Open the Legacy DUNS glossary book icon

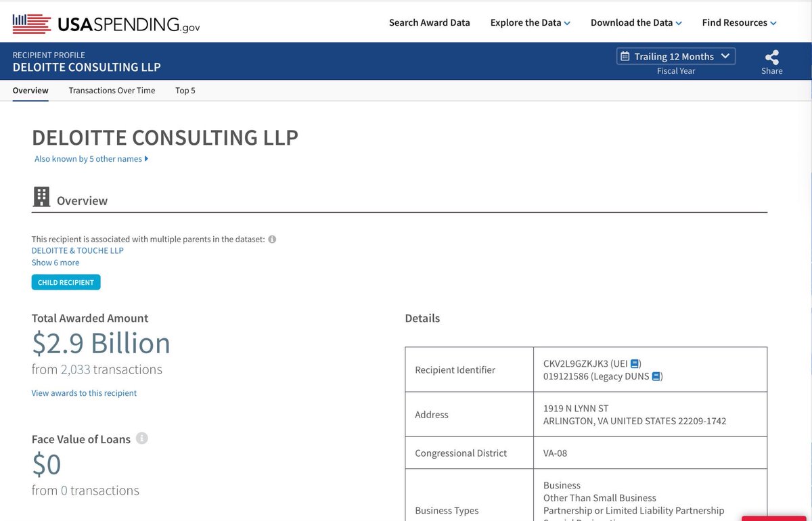click(x=656, y=376)
